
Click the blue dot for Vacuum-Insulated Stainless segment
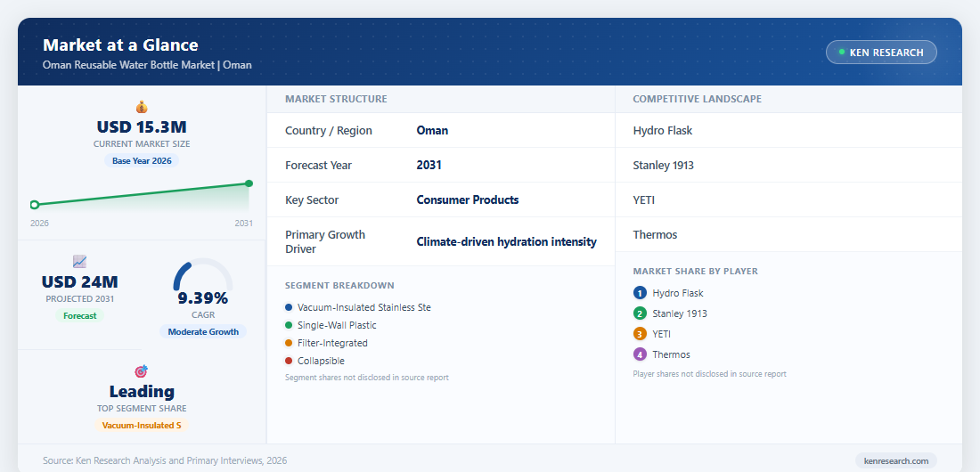point(288,307)
